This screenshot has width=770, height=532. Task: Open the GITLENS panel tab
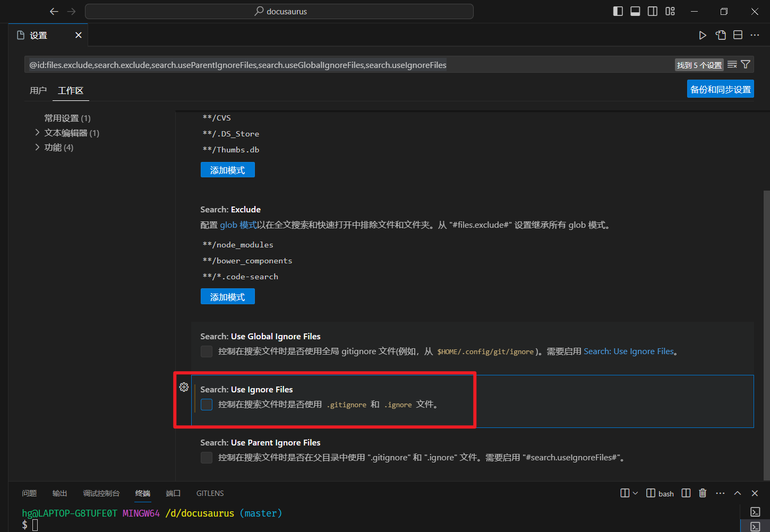tap(210, 493)
